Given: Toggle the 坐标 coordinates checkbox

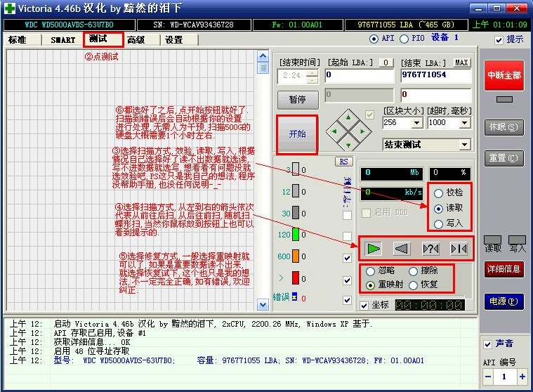Looking at the screenshot, I should click(x=364, y=306).
